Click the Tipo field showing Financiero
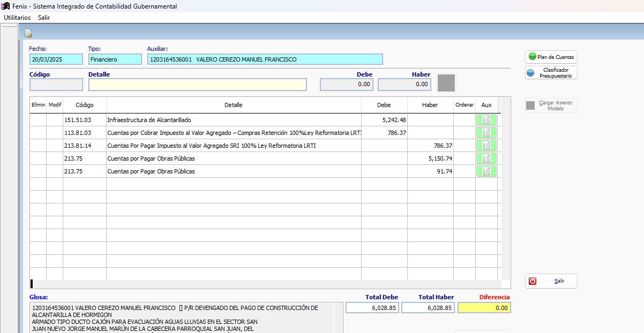Viewport: 644px width, 333px height. click(115, 59)
